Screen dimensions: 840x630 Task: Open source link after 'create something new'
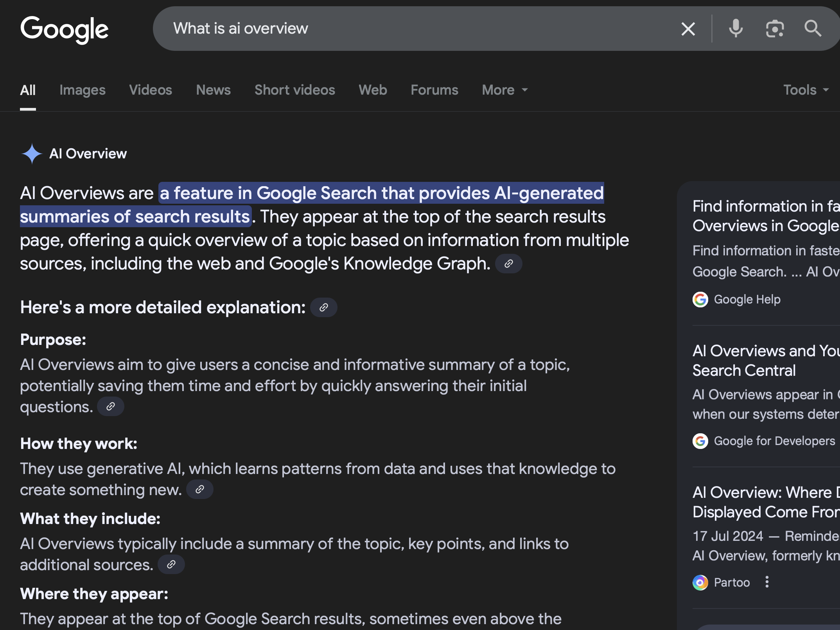(x=200, y=490)
